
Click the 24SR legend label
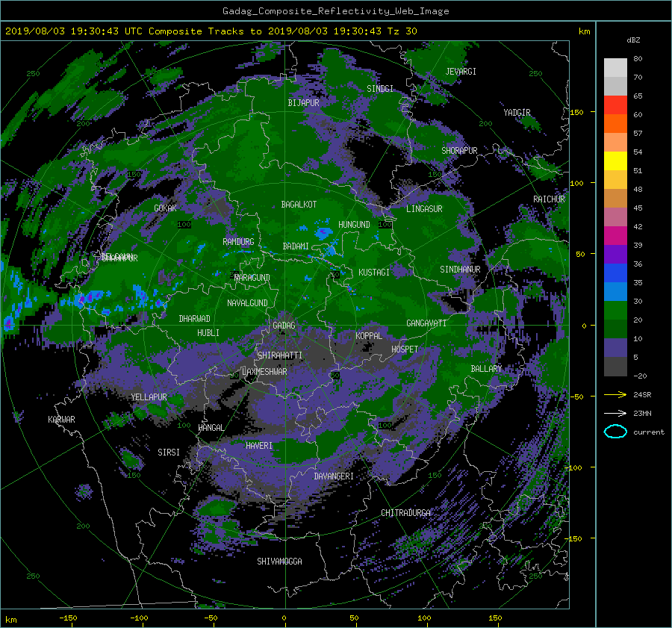click(642, 394)
